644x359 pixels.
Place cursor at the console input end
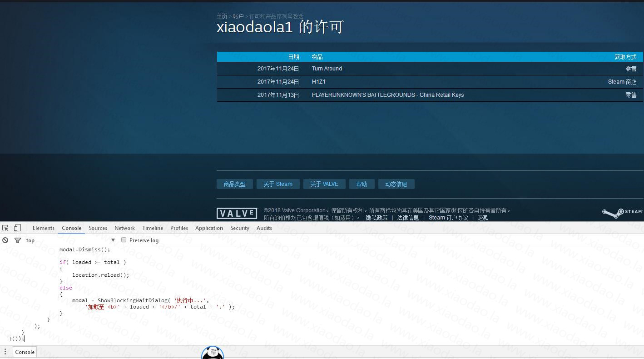(x=25, y=339)
